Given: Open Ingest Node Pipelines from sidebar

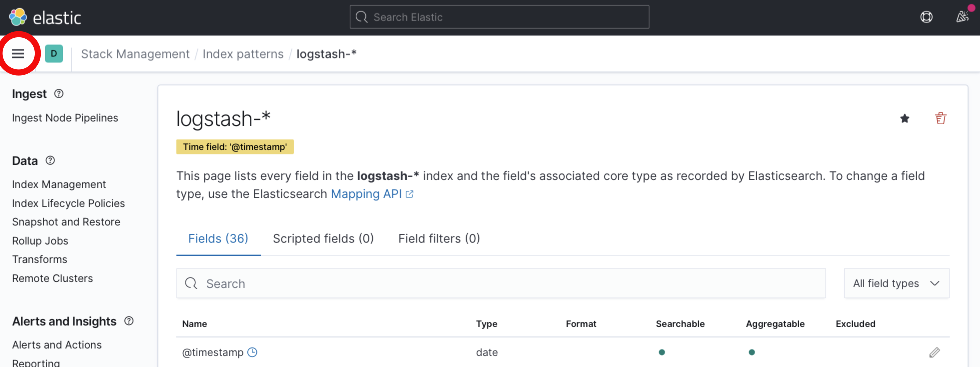Looking at the screenshot, I should tap(65, 118).
